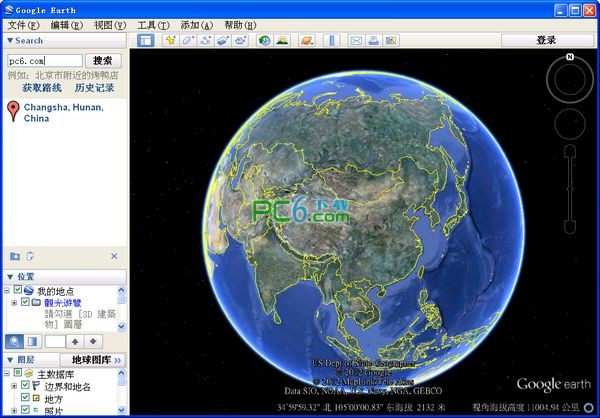Viewport: 600px width, 418px height.
Task: Click the move joystick circle control
Action: 570,124
